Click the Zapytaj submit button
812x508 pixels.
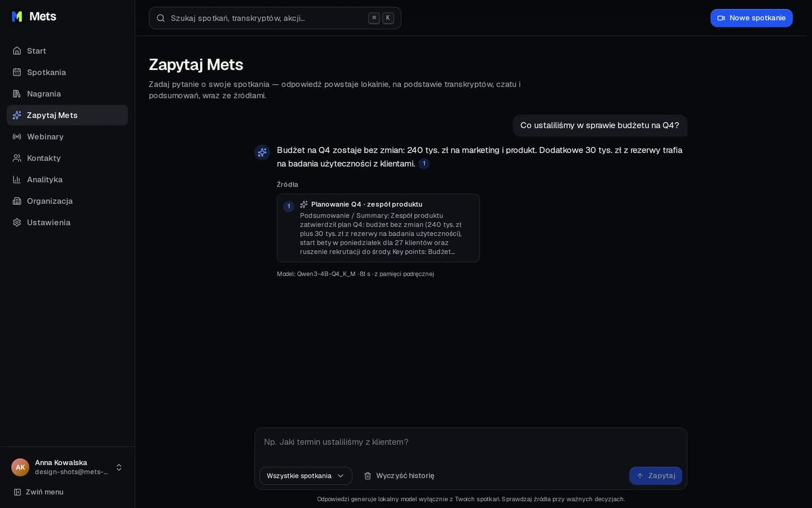pyautogui.click(x=656, y=476)
